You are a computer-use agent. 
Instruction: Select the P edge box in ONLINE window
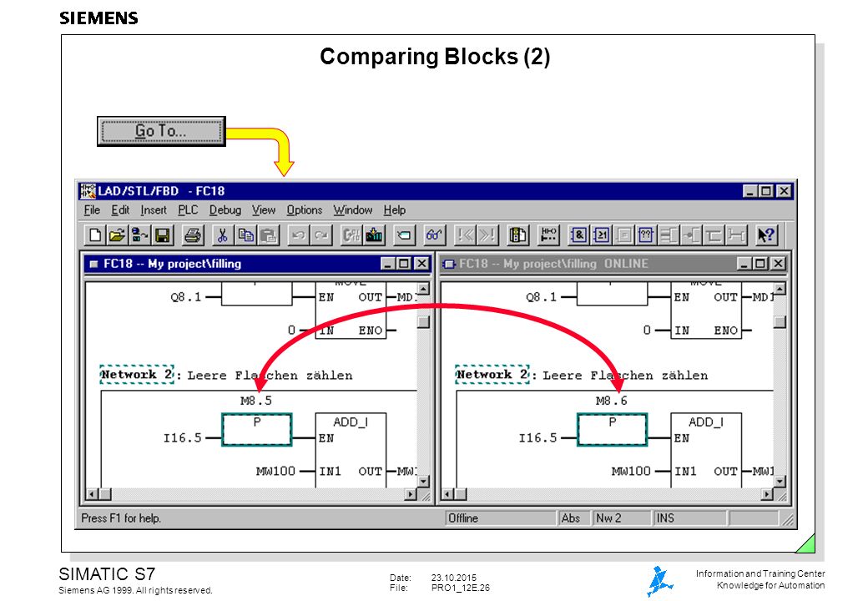613,429
